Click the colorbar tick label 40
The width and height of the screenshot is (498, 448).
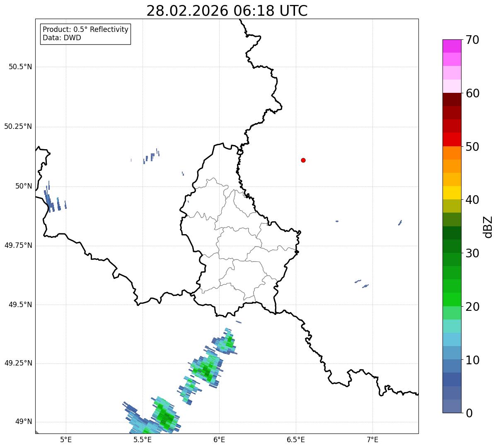pos(472,200)
